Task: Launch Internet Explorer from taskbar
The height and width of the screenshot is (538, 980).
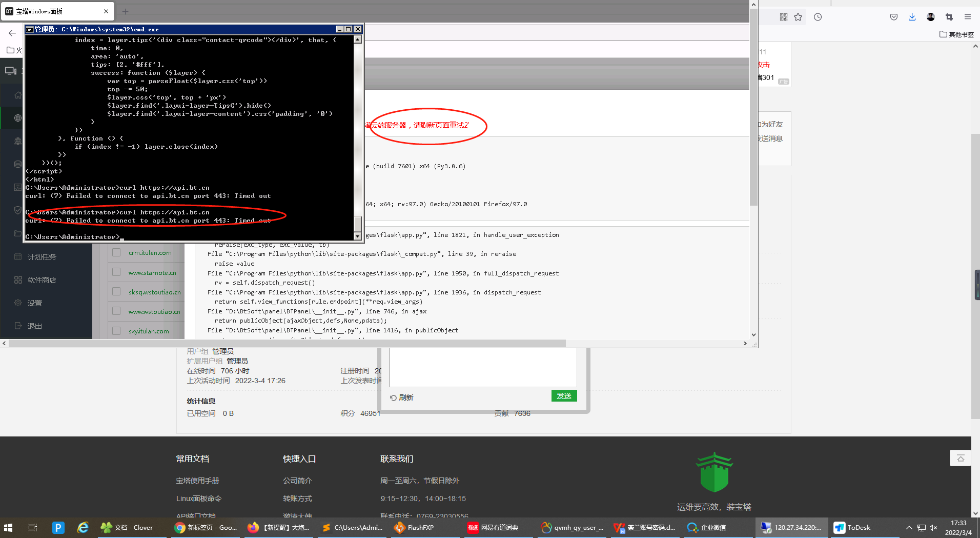Action: coord(83,527)
